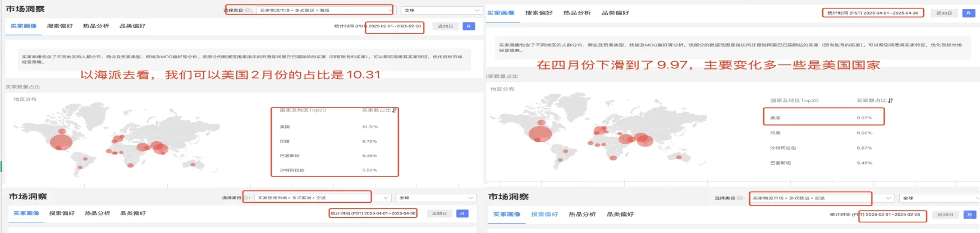The width and height of the screenshot is (980, 233).
Task: Click help icon beside 选择类目 in 海派 panel
Action: tap(248, 10)
